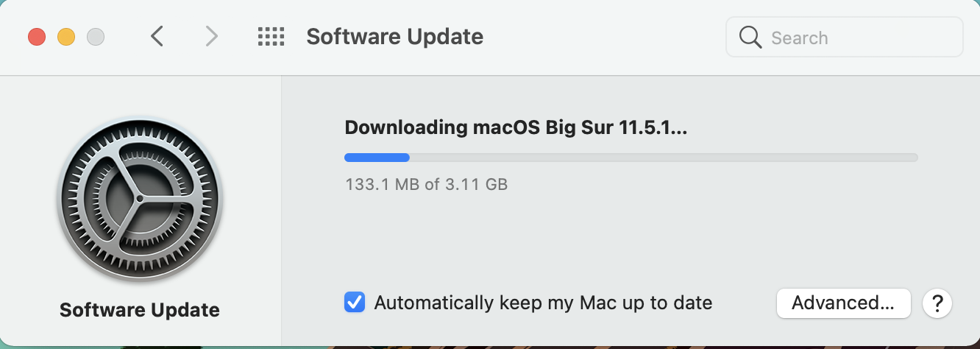980x349 pixels.
Task: Click the magnifying glass search icon
Action: 750,37
